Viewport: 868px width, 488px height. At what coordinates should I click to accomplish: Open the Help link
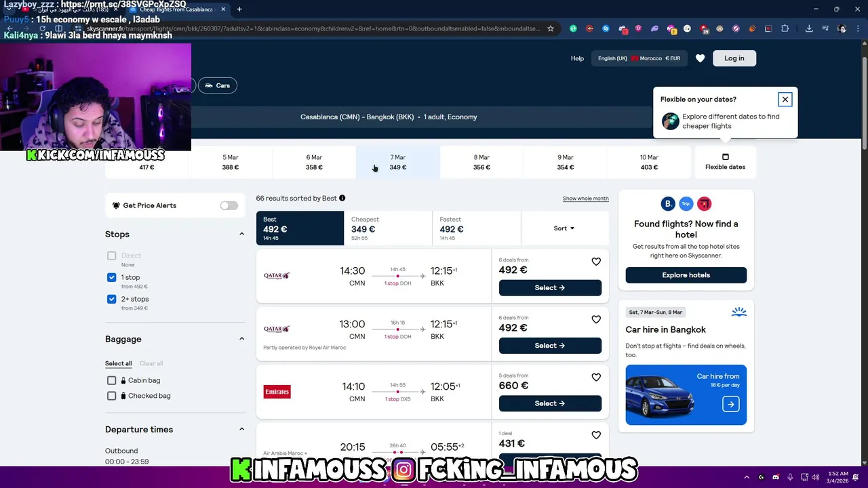pos(577,58)
